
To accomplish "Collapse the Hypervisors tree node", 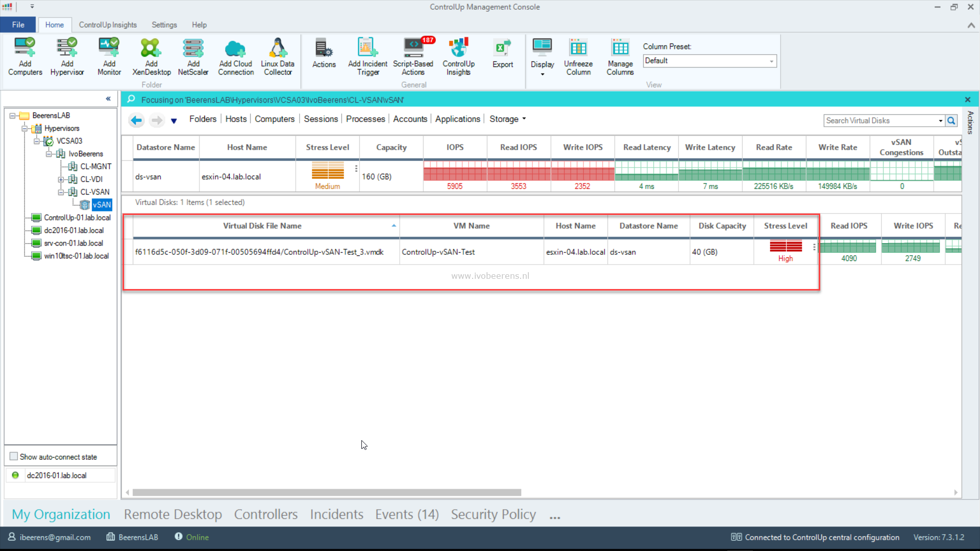I will coord(24,129).
